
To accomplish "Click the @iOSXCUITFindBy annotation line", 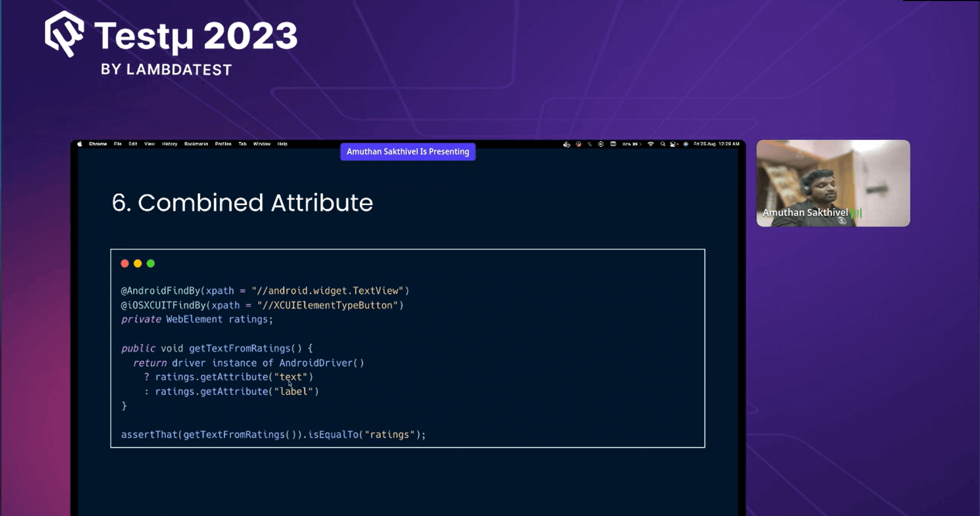I will [x=262, y=305].
